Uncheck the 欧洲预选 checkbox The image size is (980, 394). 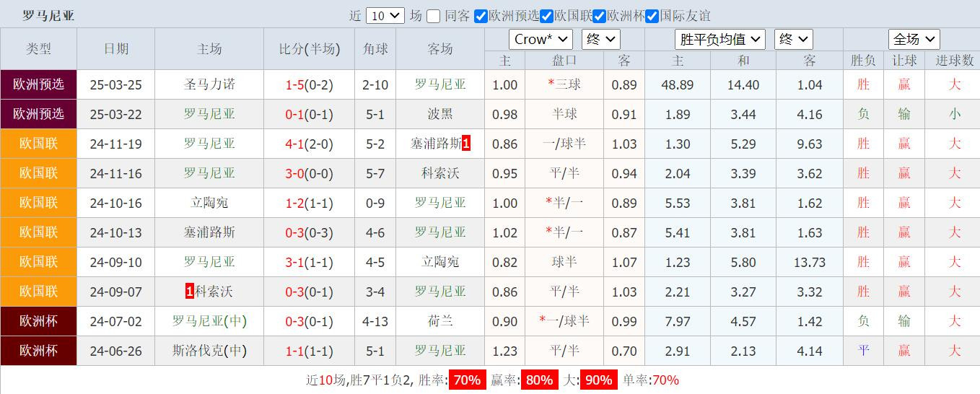(x=481, y=16)
